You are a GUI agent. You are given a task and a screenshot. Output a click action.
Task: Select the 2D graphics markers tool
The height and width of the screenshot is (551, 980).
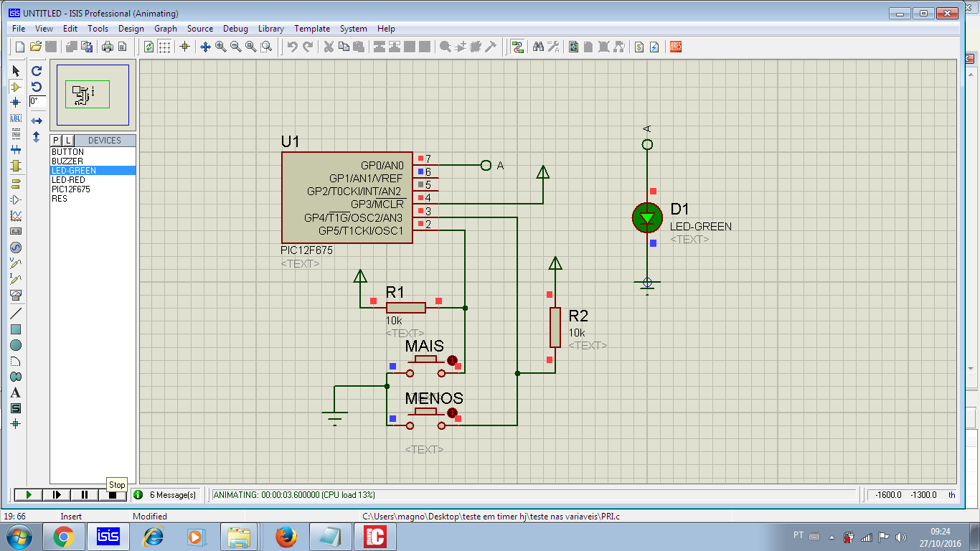tap(16, 424)
